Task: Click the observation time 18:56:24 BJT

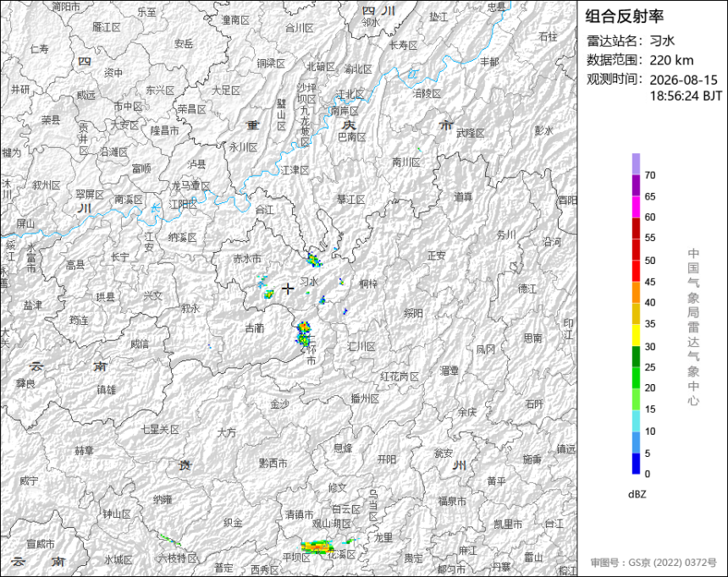Action: (686, 96)
